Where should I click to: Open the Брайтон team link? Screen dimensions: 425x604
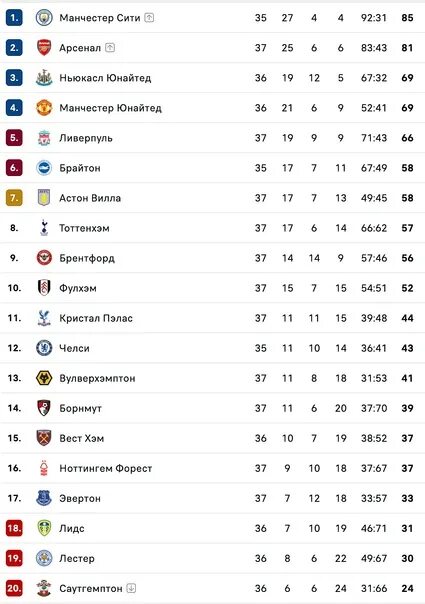[80, 168]
